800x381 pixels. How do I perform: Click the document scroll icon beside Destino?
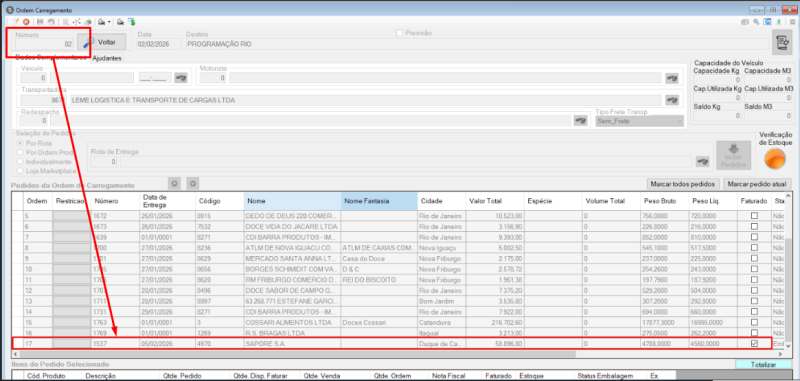click(781, 43)
